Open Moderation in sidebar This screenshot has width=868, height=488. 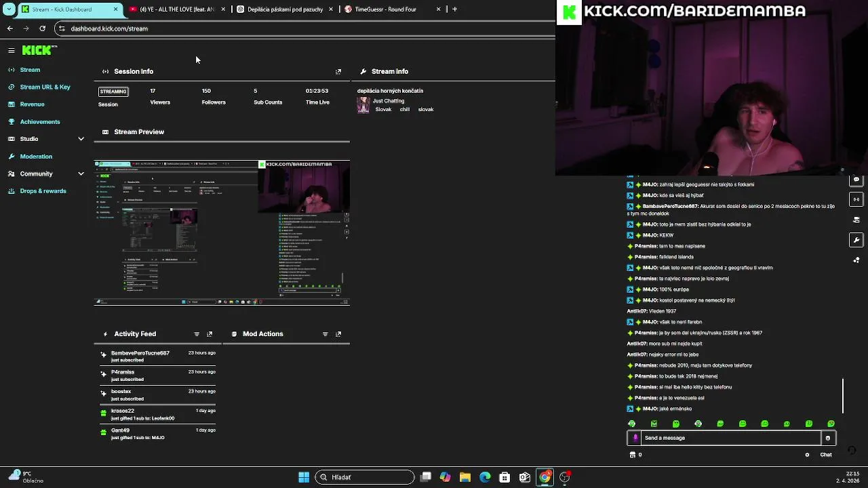[36, 157]
